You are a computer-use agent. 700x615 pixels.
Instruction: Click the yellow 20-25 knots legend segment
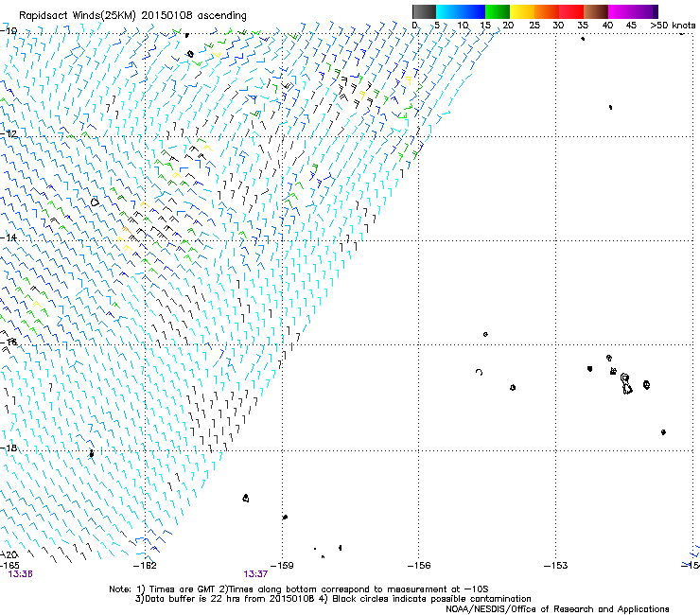tap(522, 11)
